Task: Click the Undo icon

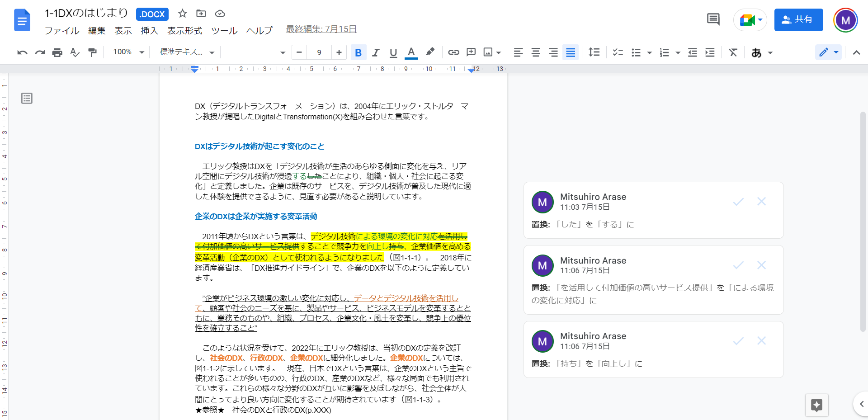Action: 22,52
